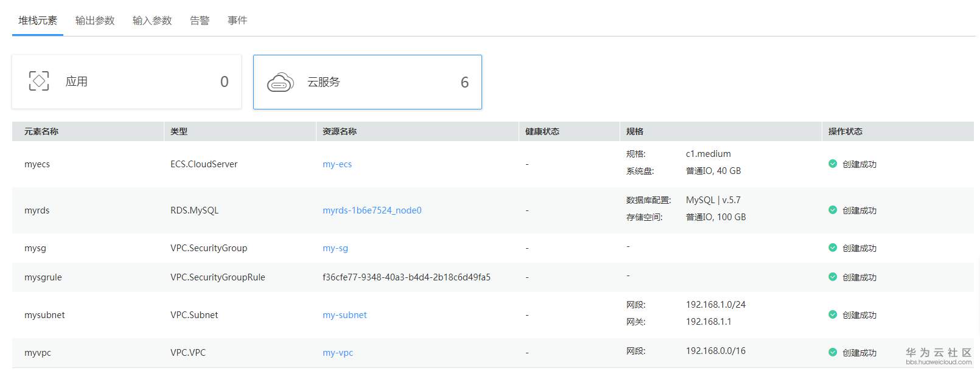Click the RDS.MySQL type cell
Image resolution: width=980 pixels, height=371 pixels.
[x=194, y=210]
